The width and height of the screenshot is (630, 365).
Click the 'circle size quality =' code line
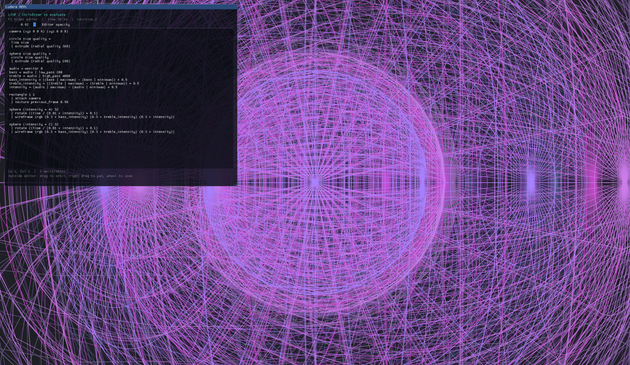tap(30, 39)
